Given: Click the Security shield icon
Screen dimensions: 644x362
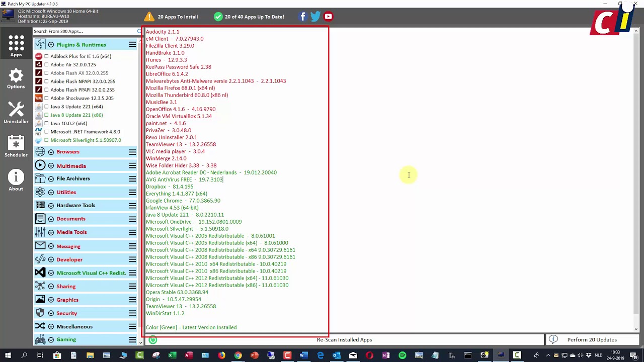Looking at the screenshot, I should pyautogui.click(x=40, y=313).
